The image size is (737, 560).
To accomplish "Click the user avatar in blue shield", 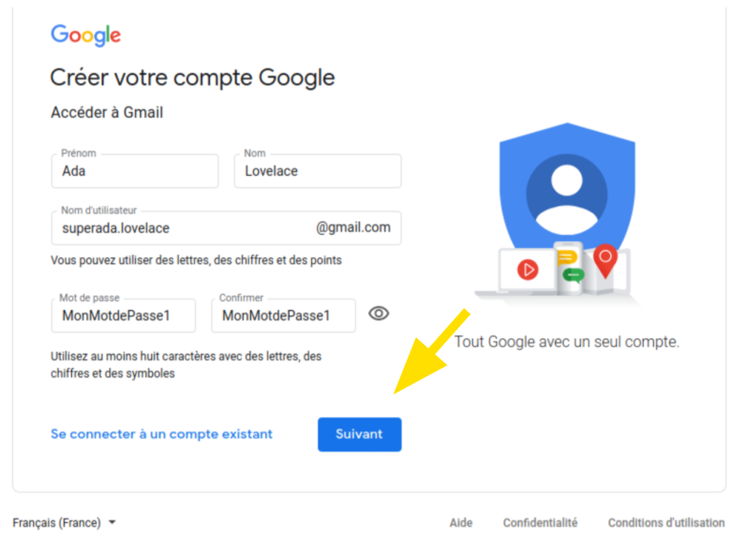I will [567, 195].
